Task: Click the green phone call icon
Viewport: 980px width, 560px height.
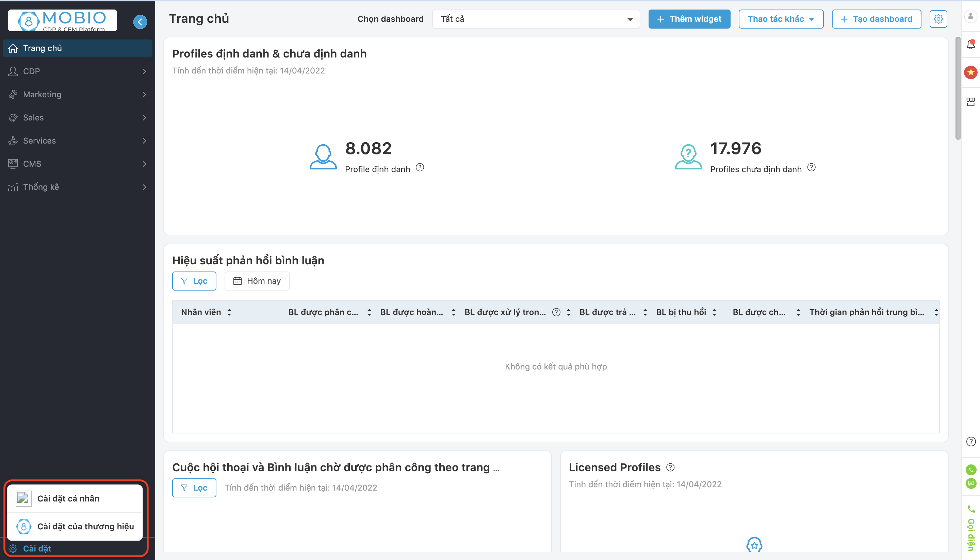Action: coord(970,470)
